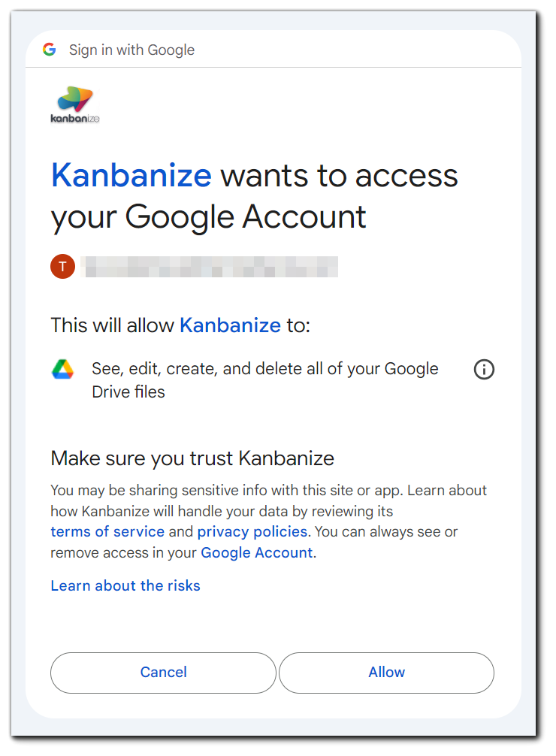This screenshot has height=756, width=556.
Task: Click the Kanbanize app logo
Action: (74, 104)
